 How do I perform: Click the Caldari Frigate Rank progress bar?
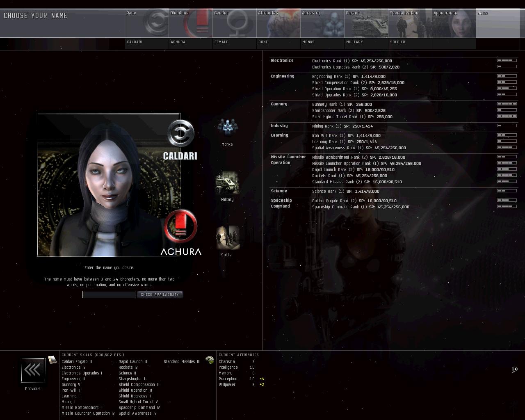507,200
